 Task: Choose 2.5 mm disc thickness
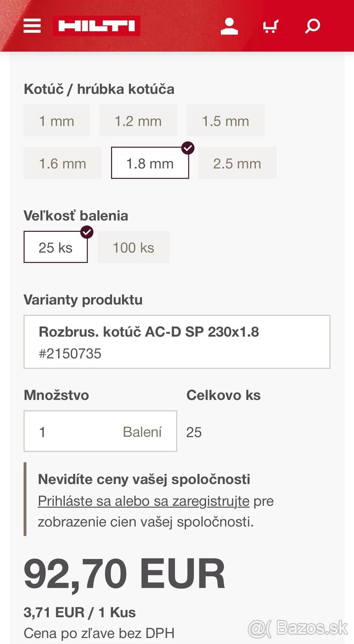point(237,163)
